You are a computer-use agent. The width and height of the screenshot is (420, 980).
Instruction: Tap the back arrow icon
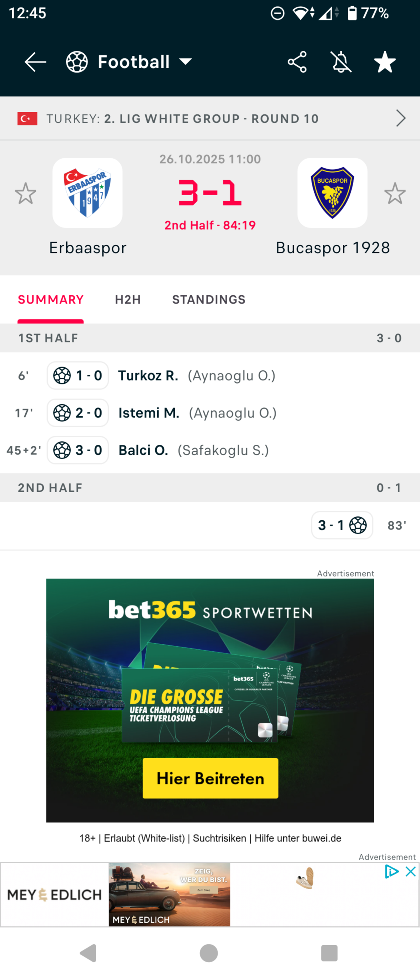click(x=35, y=62)
